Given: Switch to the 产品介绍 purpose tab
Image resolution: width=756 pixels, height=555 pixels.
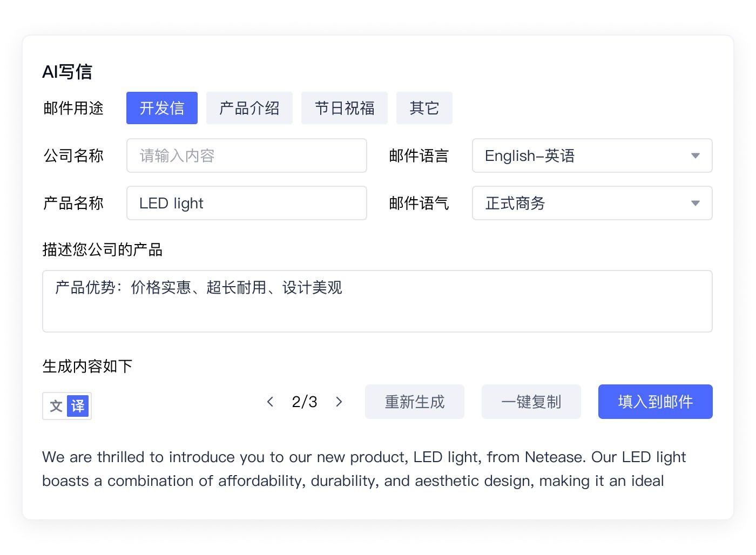Looking at the screenshot, I should (x=249, y=108).
